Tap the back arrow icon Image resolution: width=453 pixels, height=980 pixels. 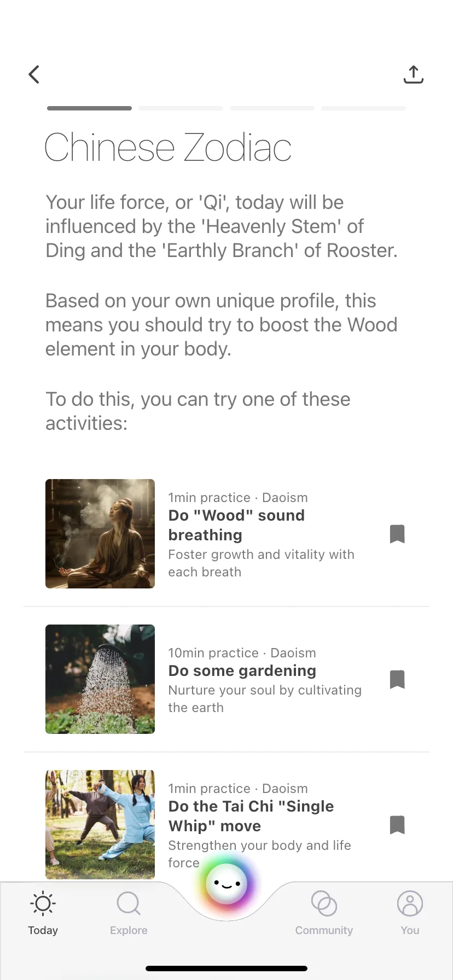coord(34,74)
